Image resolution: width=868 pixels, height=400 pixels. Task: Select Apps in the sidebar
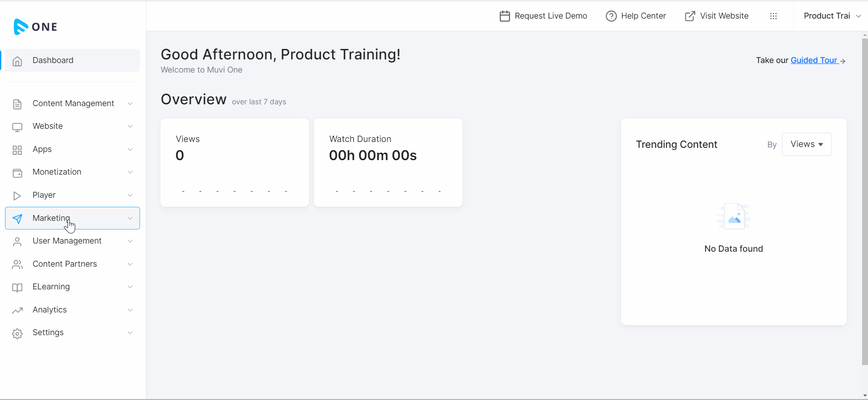point(72,149)
